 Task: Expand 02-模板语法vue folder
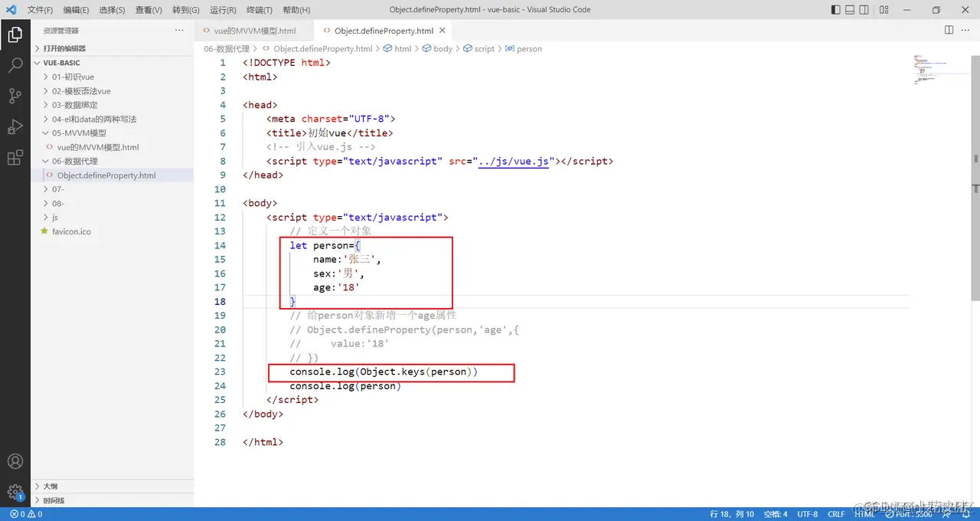click(113, 91)
